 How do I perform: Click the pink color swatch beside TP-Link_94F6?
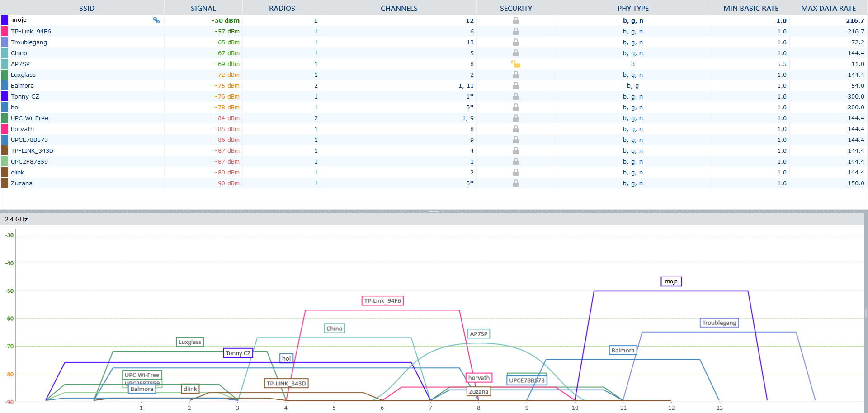[x=4, y=31]
